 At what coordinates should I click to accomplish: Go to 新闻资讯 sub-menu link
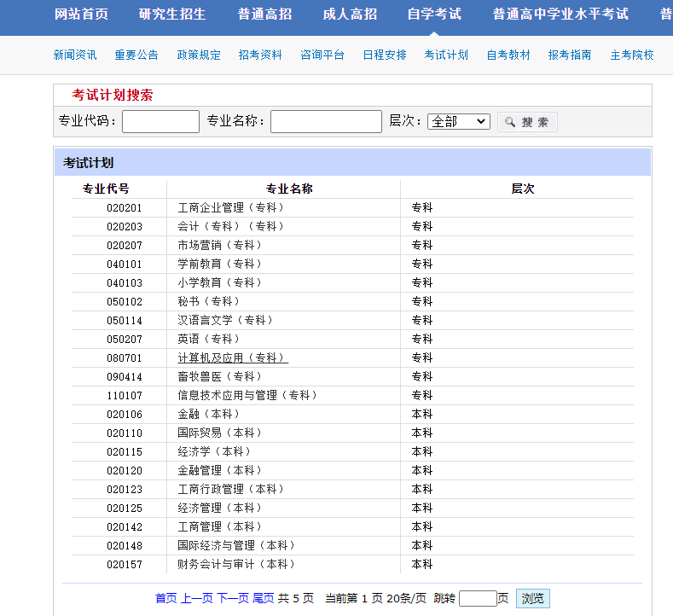pos(75,55)
